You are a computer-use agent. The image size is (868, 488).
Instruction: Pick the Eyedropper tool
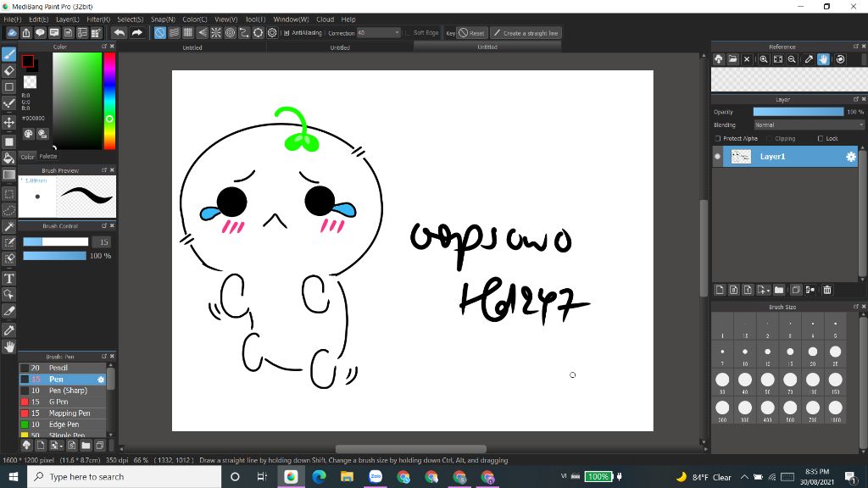pyautogui.click(x=9, y=330)
